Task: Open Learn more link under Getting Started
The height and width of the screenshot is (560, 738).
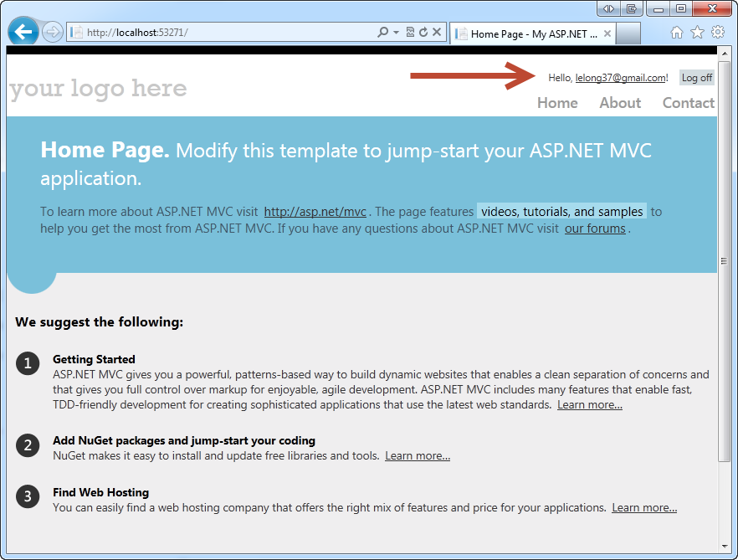Action: pos(590,404)
